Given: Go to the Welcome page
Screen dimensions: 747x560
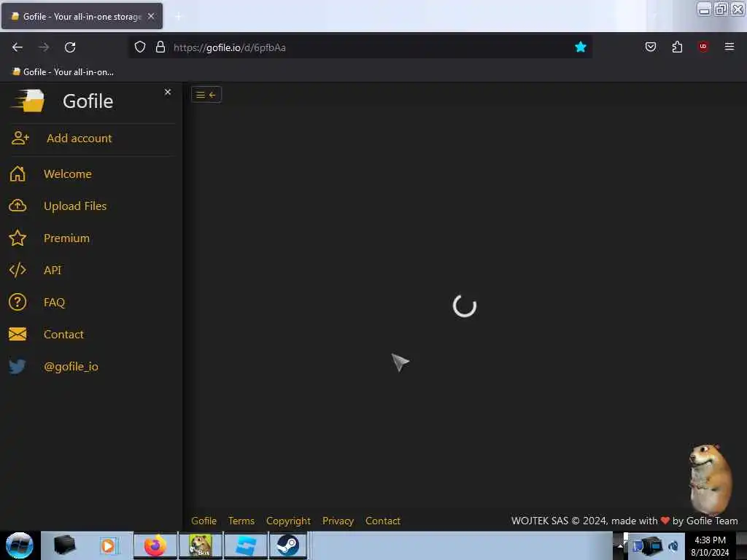Looking at the screenshot, I should 68,174.
